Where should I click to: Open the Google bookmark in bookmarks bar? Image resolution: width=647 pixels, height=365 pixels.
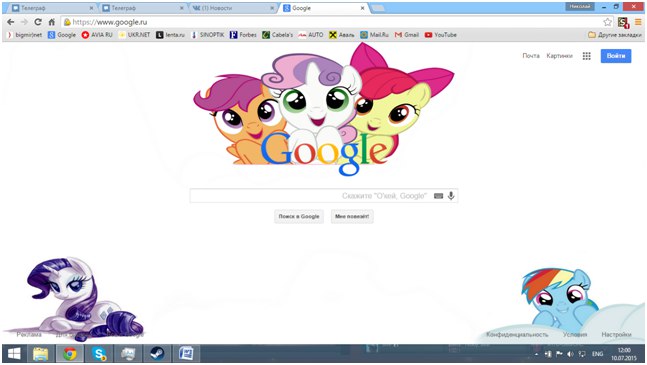tap(62, 35)
